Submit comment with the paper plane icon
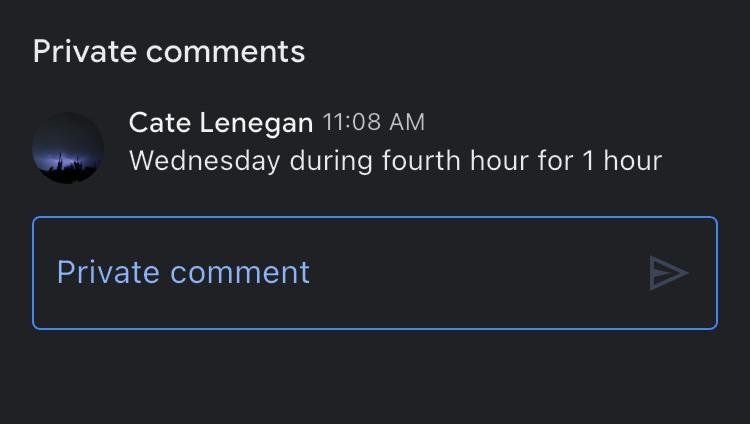Screen dimensions: 750x424 668,273
